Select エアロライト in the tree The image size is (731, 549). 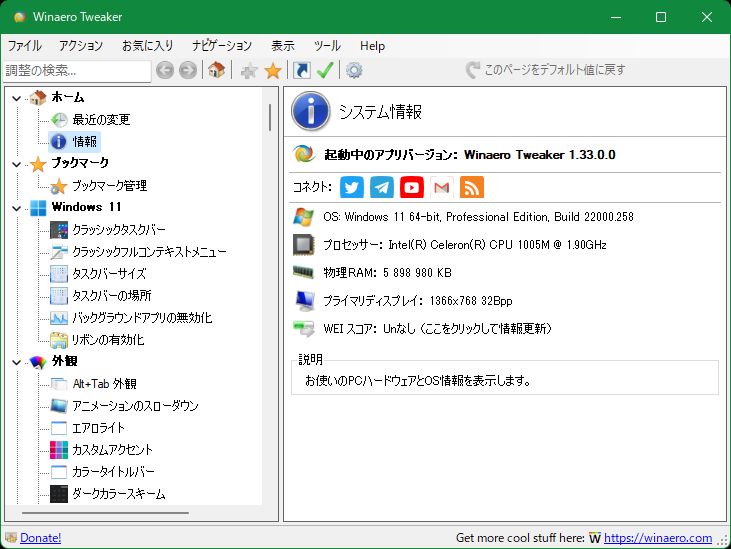pyautogui.click(x=98, y=428)
